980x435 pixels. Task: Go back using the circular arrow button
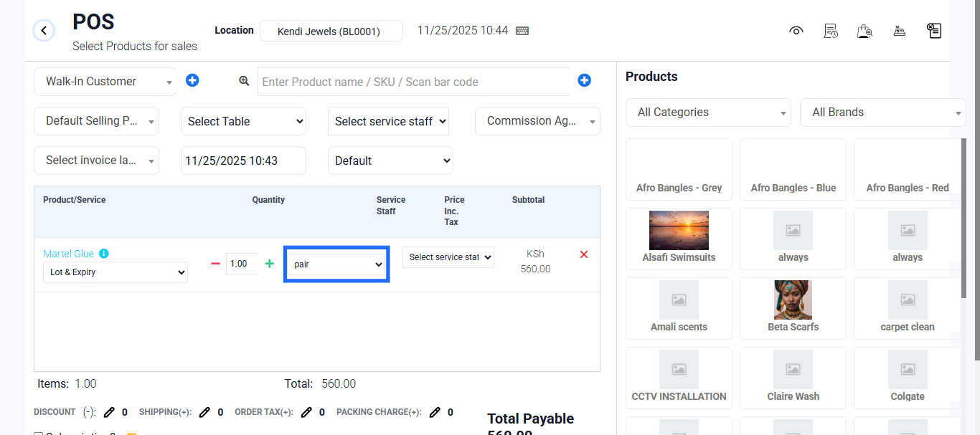44,30
